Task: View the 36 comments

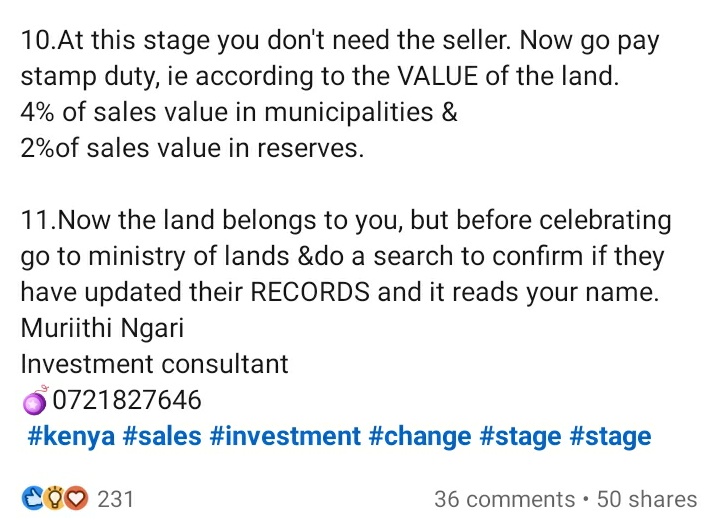Action: coord(505,499)
